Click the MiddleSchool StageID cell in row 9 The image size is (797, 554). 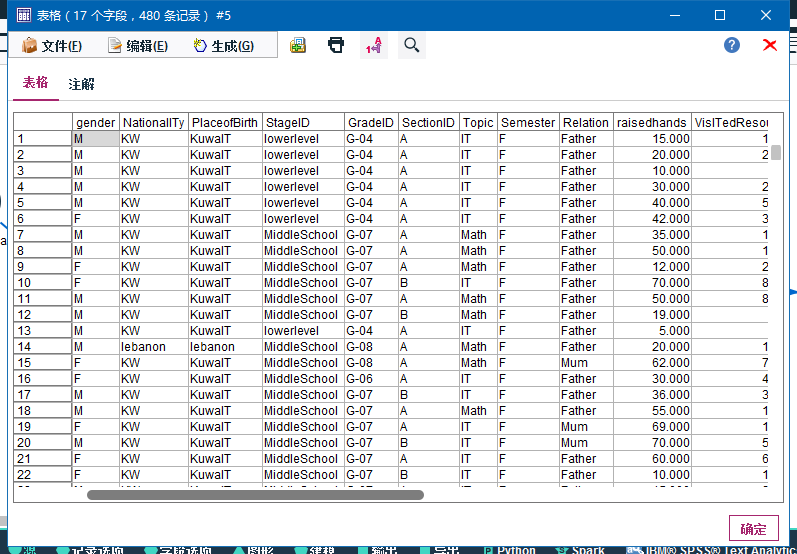(303, 267)
